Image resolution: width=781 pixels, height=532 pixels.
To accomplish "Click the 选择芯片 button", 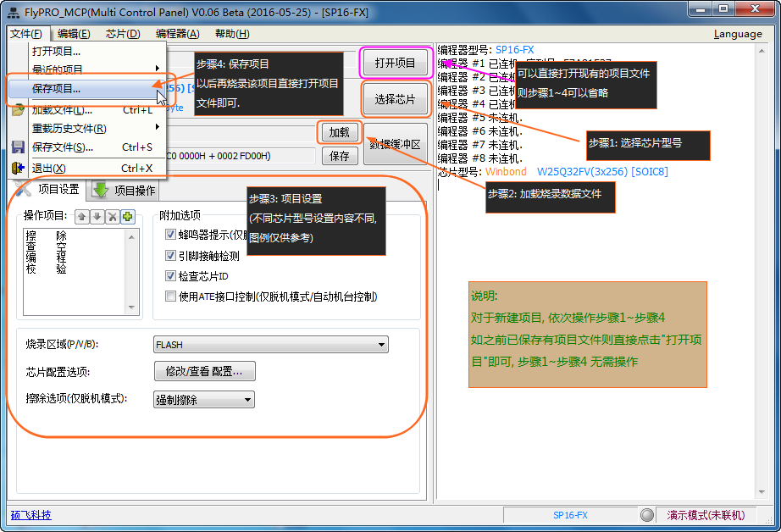I will (396, 99).
